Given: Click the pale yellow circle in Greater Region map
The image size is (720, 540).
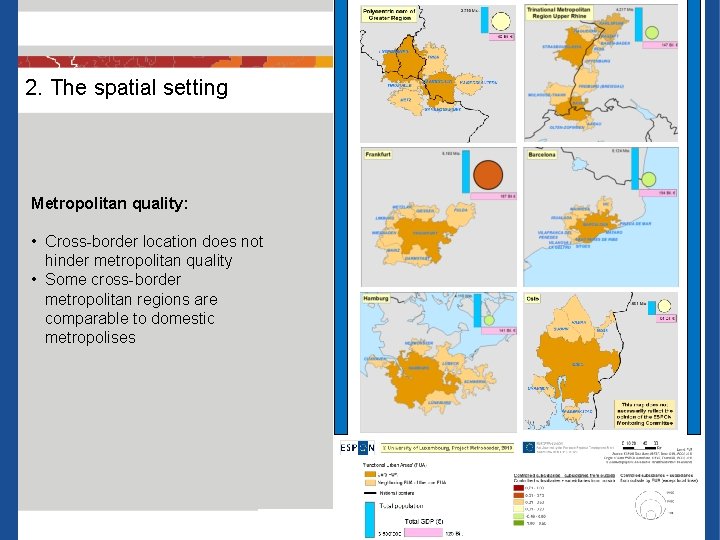Looking at the screenshot, I should click(x=501, y=21).
